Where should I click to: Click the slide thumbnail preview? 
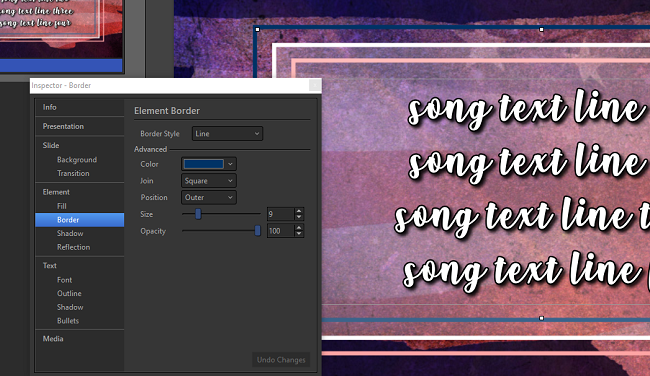tap(61, 29)
